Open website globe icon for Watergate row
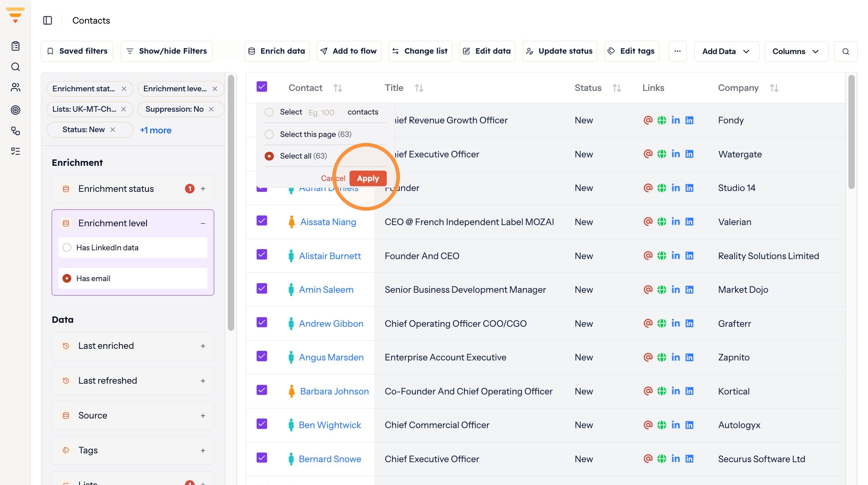 click(x=662, y=154)
